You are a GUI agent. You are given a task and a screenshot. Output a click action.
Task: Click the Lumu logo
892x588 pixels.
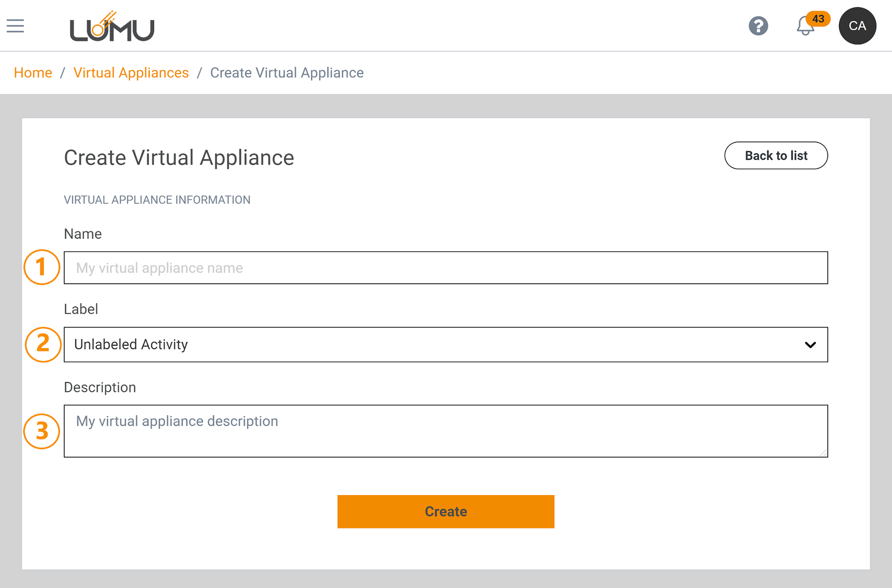112,27
